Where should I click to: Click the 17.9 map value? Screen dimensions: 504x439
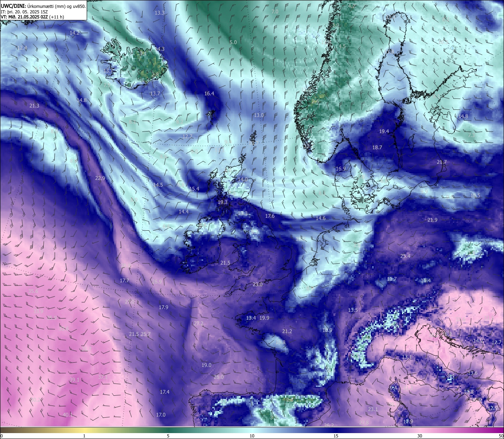click(x=163, y=307)
